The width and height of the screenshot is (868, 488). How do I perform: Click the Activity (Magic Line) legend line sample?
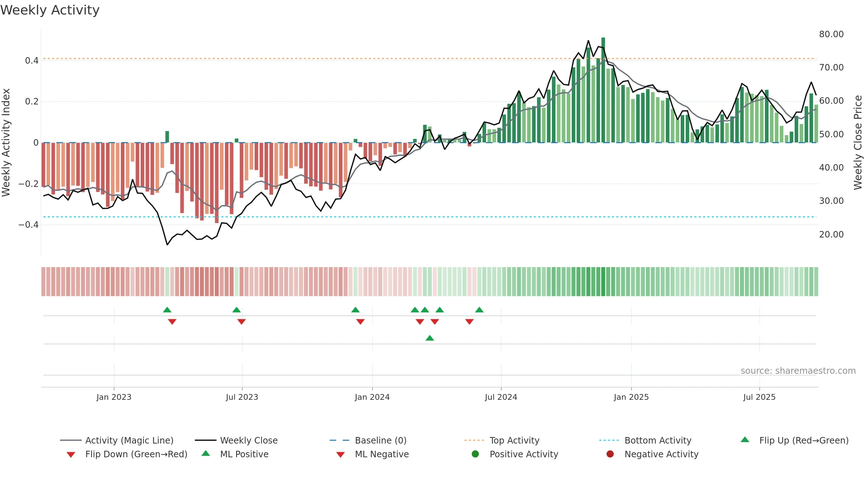pos(71,440)
